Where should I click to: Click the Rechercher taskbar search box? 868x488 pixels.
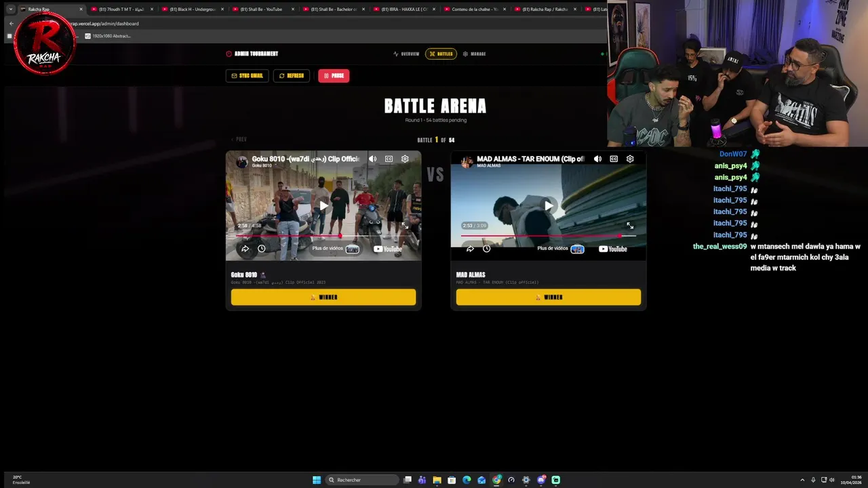pyautogui.click(x=362, y=480)
